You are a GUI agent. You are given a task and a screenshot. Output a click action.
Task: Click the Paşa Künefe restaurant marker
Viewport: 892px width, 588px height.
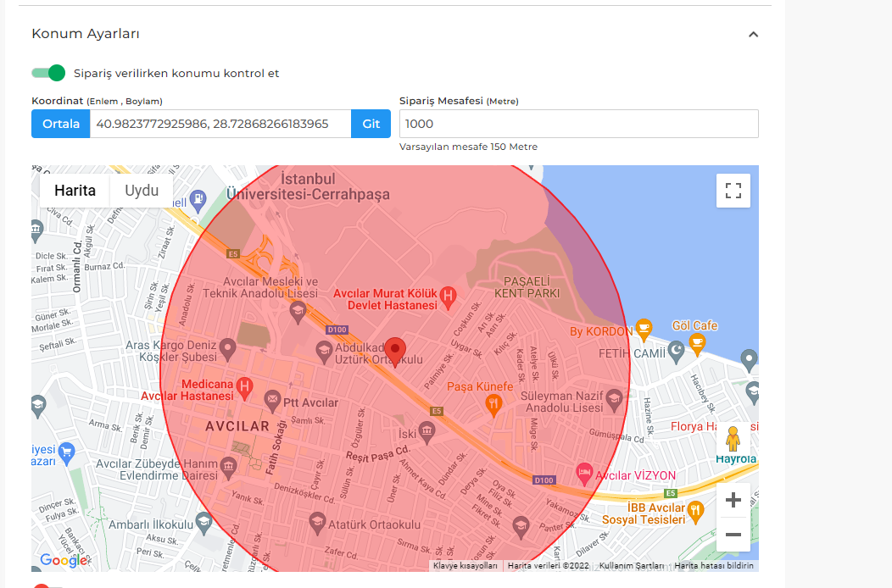point(493,405)
